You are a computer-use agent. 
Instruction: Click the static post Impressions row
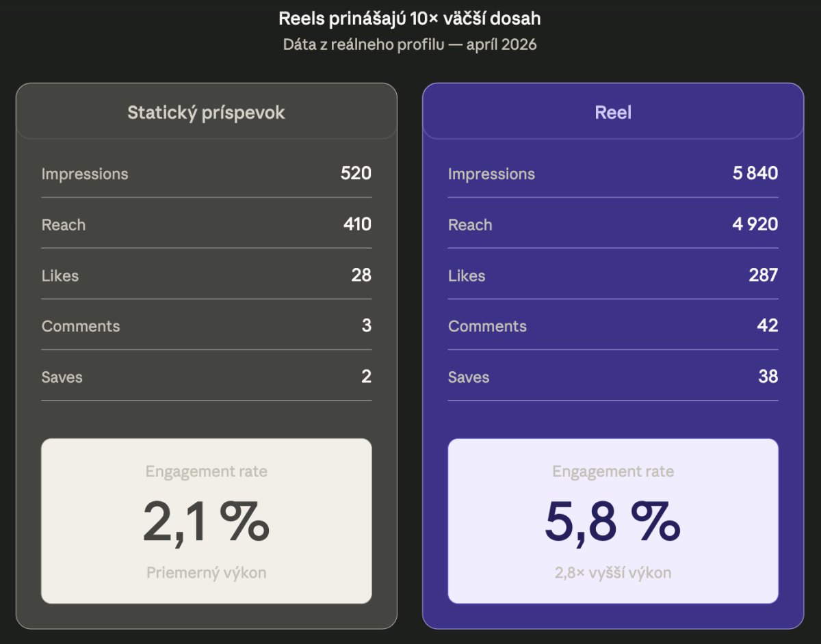click(x=206, y=174)
